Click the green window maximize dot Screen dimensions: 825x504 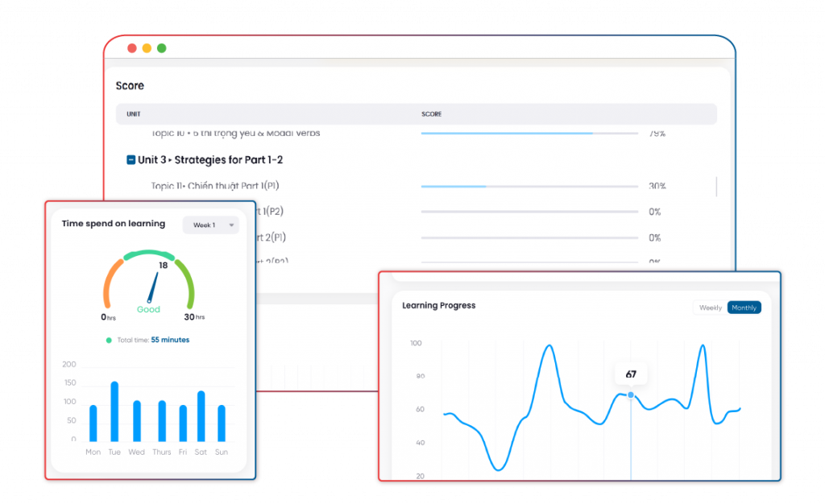click(x=161, y=48)
